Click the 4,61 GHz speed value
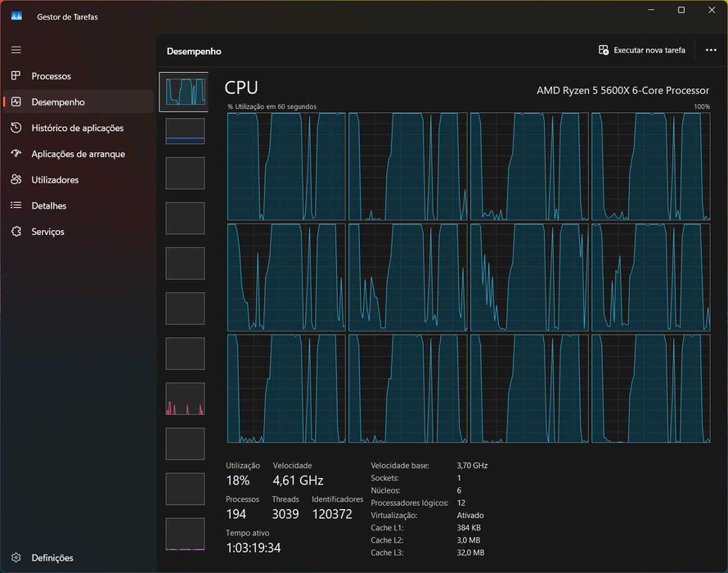The height and width of the screenshot is (573, 728). click(298, 480)
